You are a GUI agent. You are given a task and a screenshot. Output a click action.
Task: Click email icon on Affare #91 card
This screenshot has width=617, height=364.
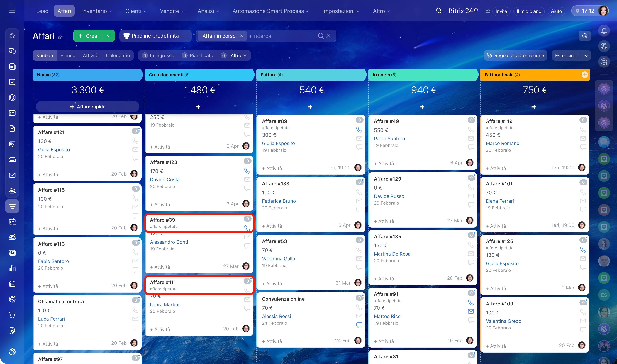point(471,311)
